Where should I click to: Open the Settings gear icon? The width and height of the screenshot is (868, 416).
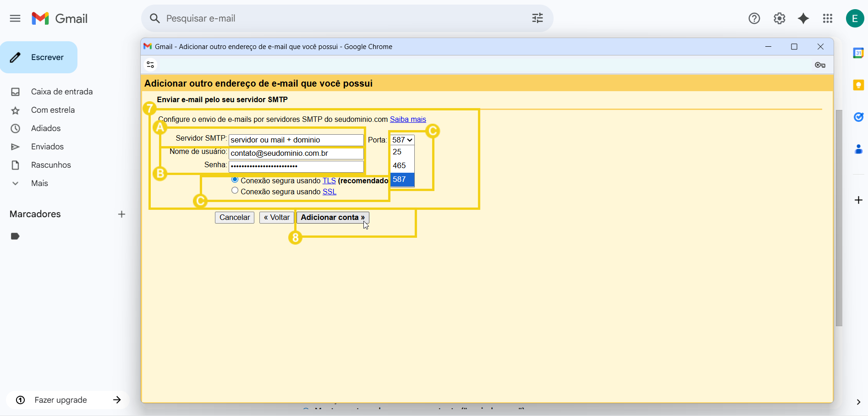pos(780,18)
